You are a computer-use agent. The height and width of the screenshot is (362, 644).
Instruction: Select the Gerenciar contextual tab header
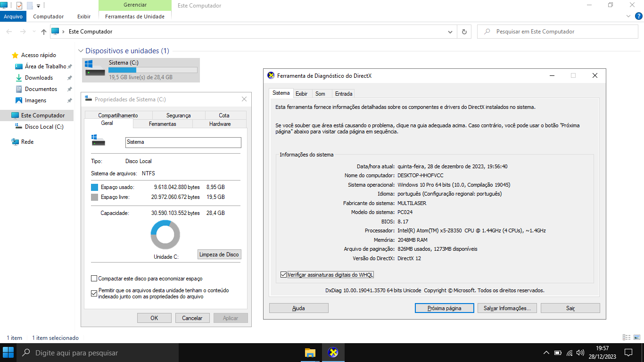135,5
